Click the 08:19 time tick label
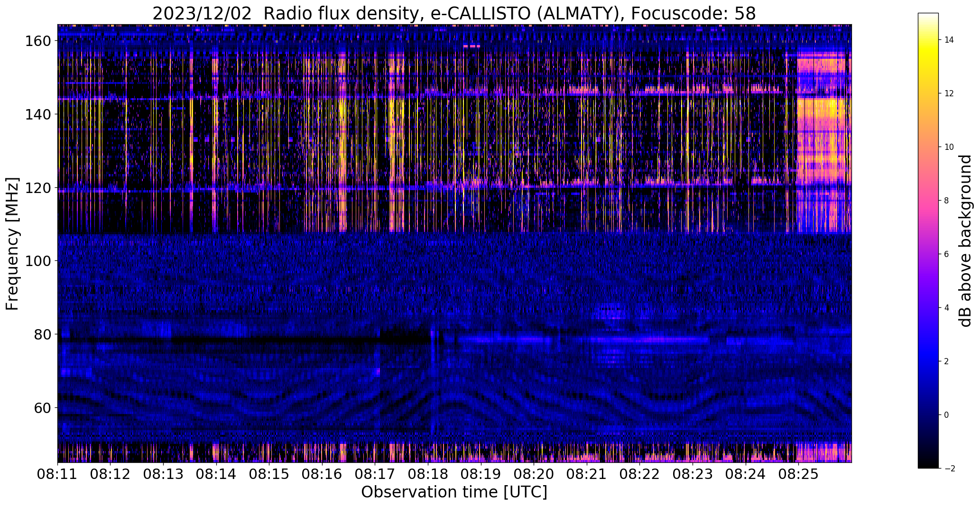The width and height of the screenshot is (980, 506). click(x=481, y=474)
